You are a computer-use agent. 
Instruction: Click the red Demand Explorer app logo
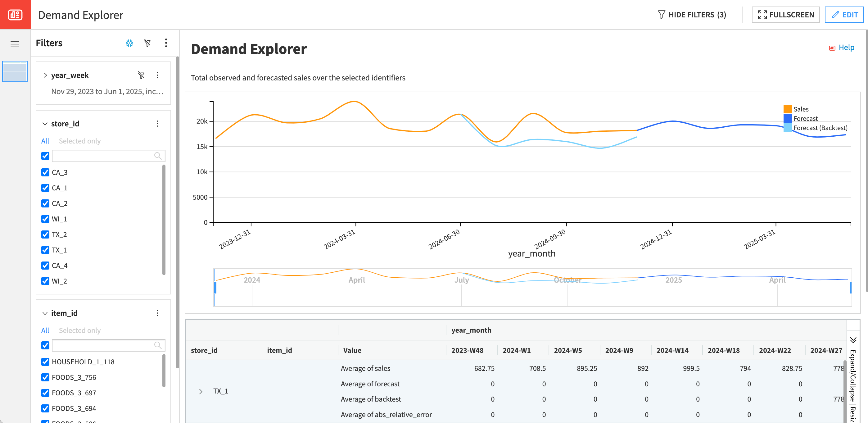[15, 15]
